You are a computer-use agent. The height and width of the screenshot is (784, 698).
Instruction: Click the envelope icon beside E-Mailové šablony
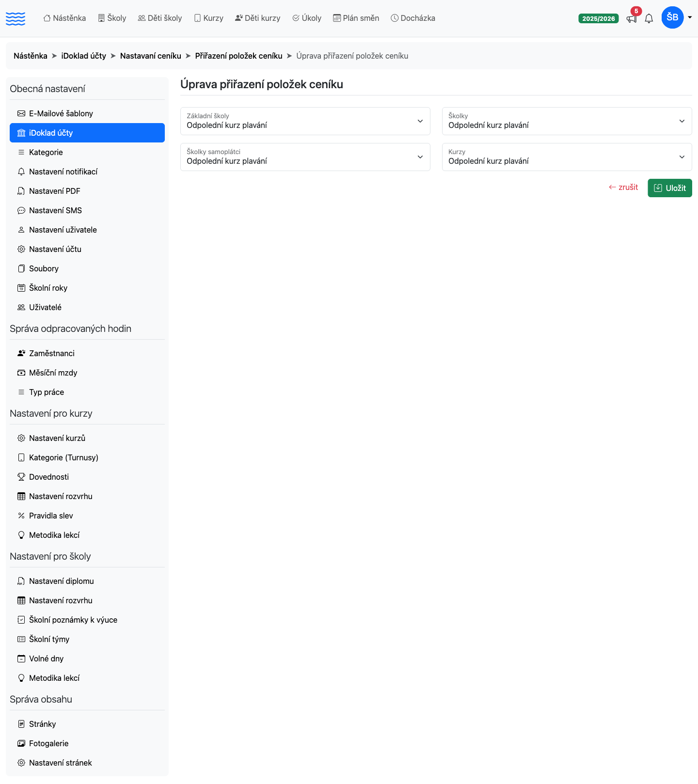(x=21, y=113)
